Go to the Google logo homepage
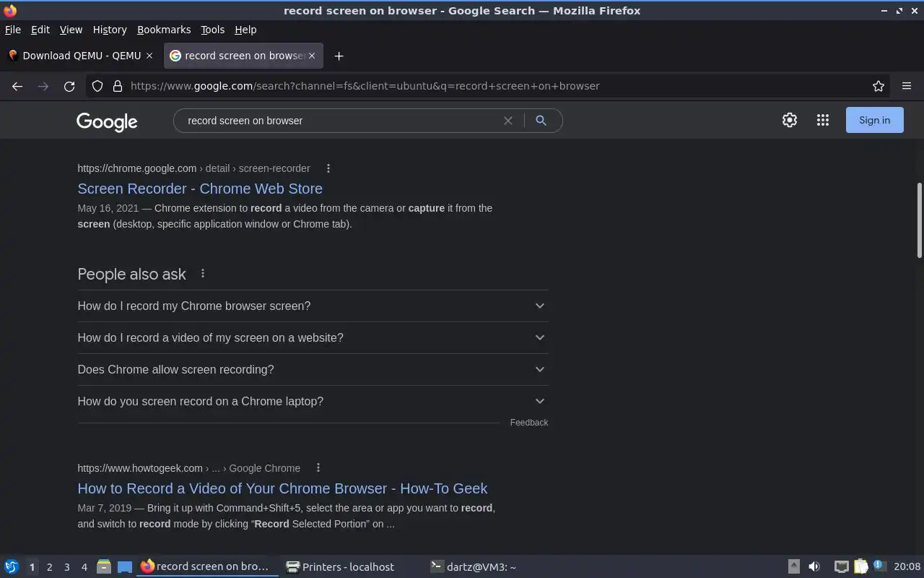Screen dimensions: 924x578 [x=107, y=121]
